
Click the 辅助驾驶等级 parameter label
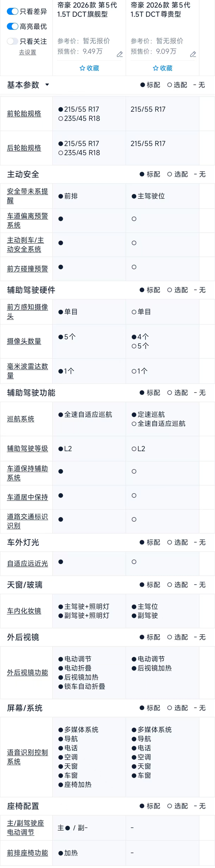pos(27,449)
